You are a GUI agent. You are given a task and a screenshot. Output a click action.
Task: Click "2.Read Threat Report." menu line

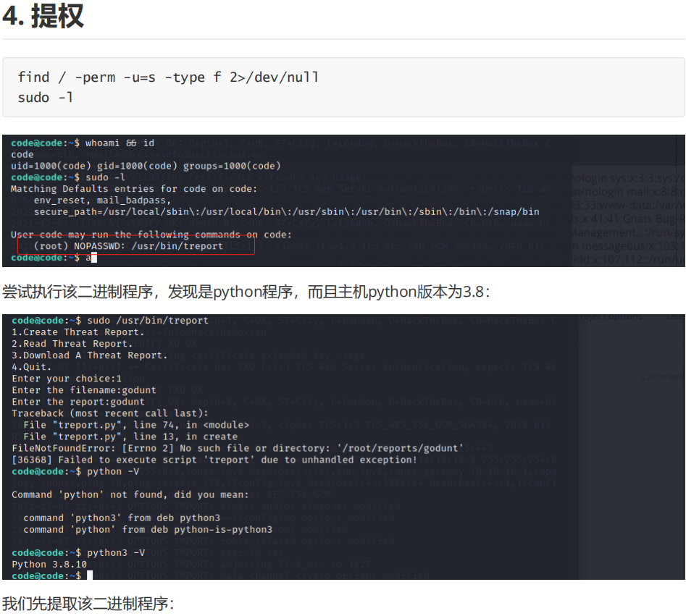point(72,344)
